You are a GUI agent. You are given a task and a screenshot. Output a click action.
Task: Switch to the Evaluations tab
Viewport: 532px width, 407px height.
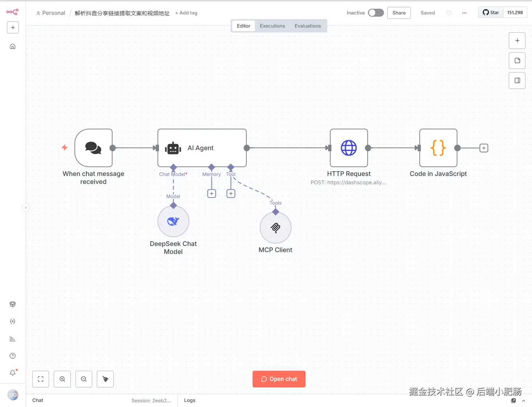308,26
